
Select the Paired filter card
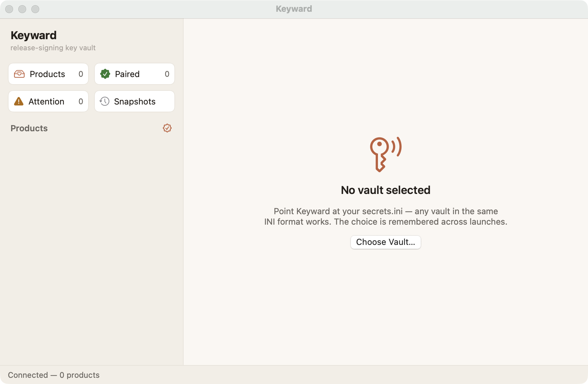(x=135, y=74)
